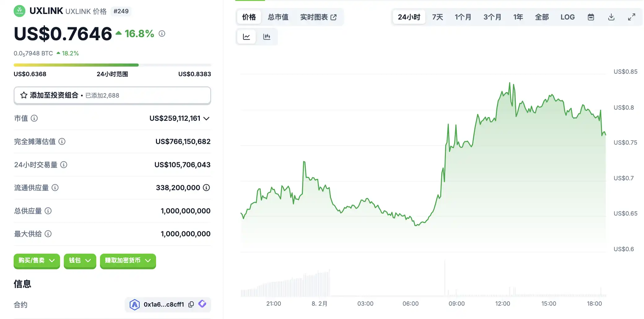This screenshot has width=644, height=319.
Task: Select the 24小时 time range
Action: pyautogui.click(x=409, y=17)
